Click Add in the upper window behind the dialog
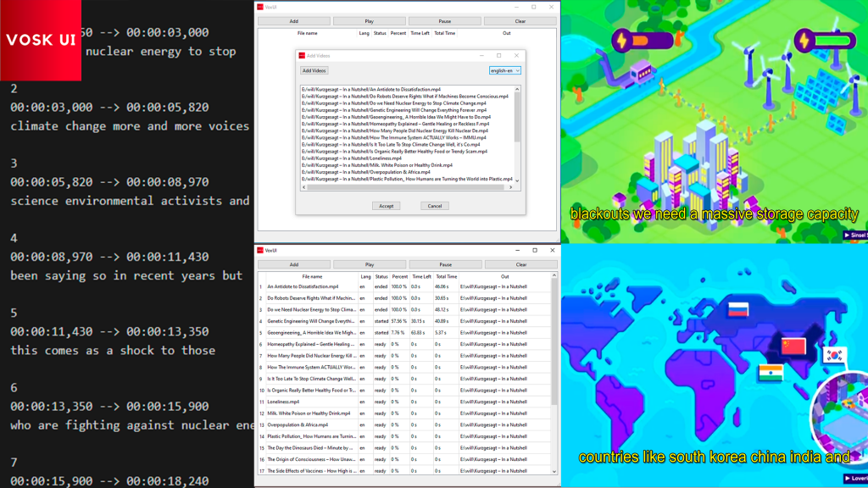The image size is (868, 488). click(x=293, y=21)
